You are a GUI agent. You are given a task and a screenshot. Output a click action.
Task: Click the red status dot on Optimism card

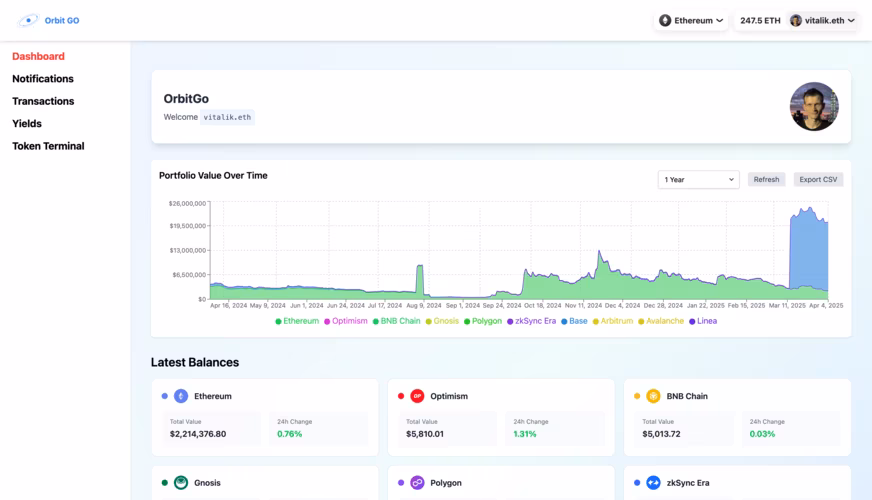pos(401,396)
